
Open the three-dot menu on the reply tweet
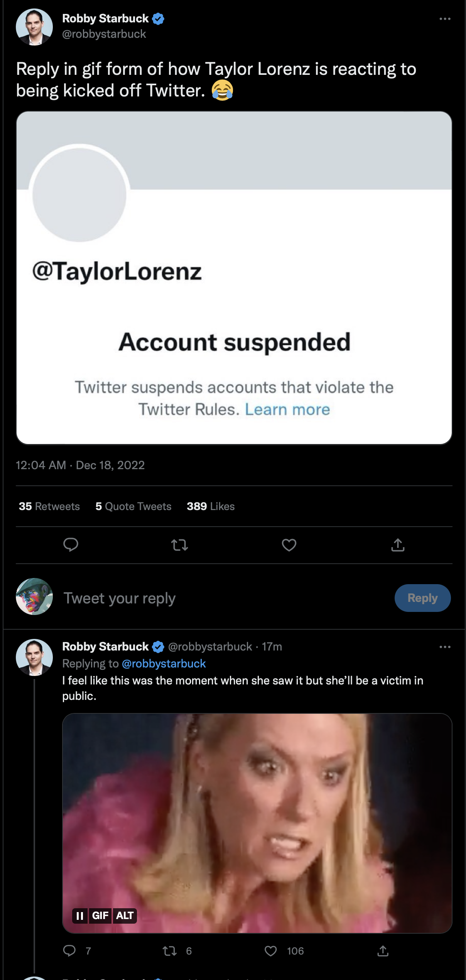(445, 647)
